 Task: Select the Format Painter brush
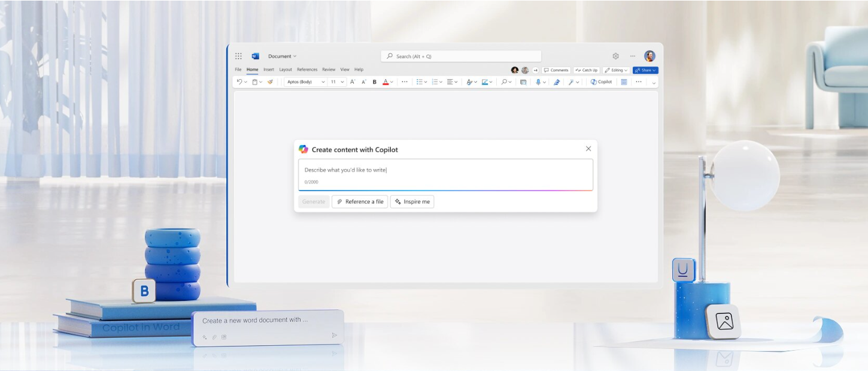click(x=270, y=82)
